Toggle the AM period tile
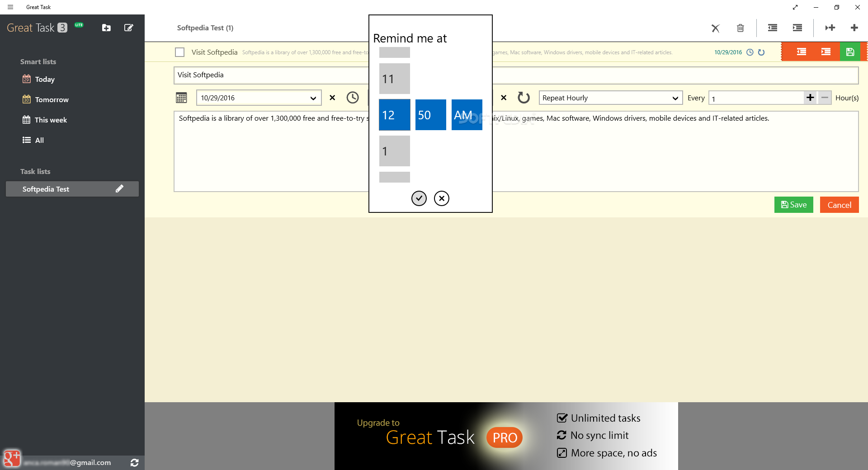Image resolution: width=868 pixels, height=470 pixels. (467, 115)
